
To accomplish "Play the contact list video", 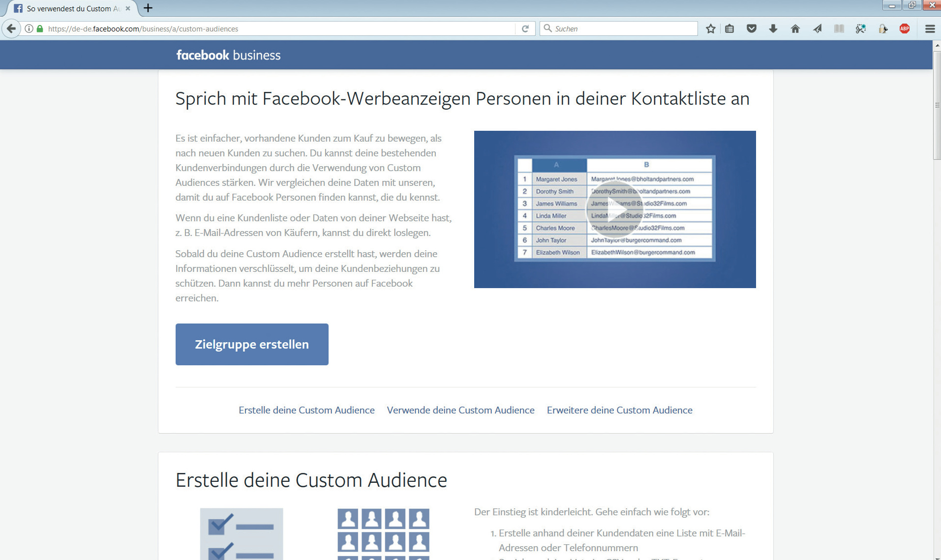I will pyautogui.click(x=614, y=209).
